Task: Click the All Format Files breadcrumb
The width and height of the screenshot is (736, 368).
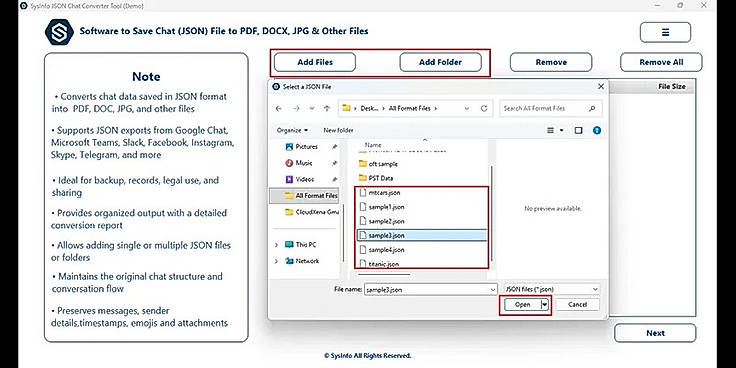Action: point(410,108)
